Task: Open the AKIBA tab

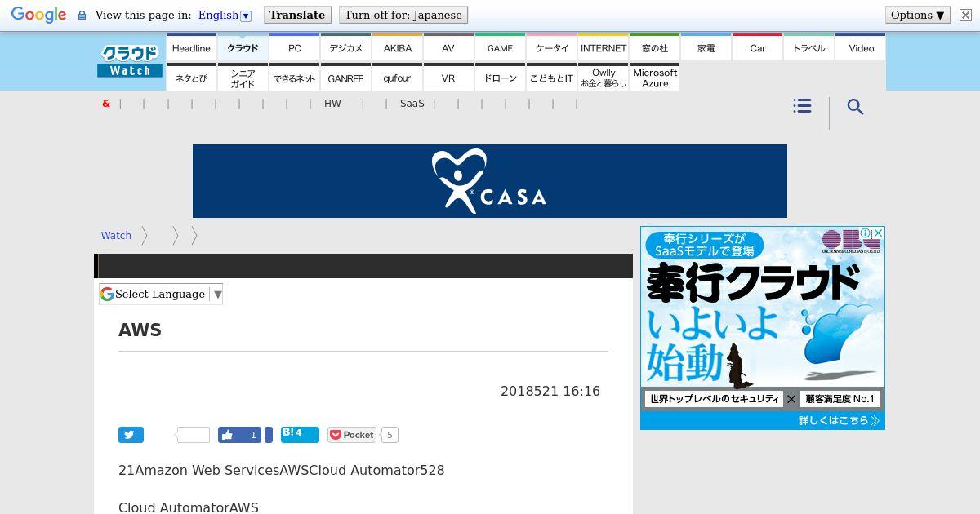Action: pyautogui.click(x=398, y=48)
